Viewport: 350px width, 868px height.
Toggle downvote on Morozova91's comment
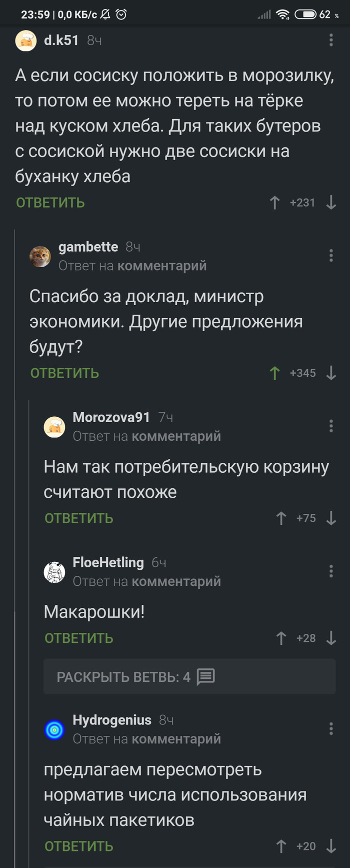331,518
